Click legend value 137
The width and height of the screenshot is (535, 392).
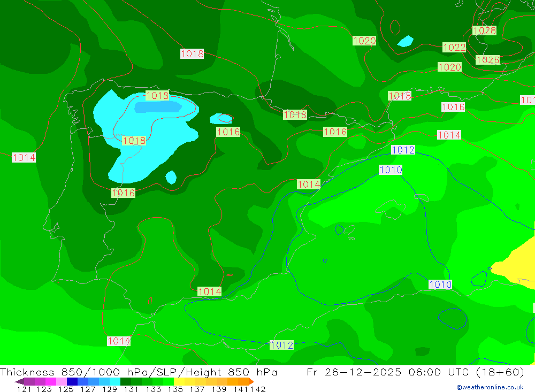[x=197, y=389]
